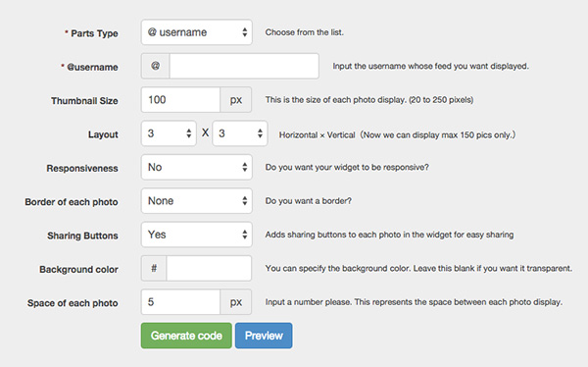The height and width of the screenshot is (367, 588).
Task: Click the @ prefix addon icon
Action: (x=155, y=66)
